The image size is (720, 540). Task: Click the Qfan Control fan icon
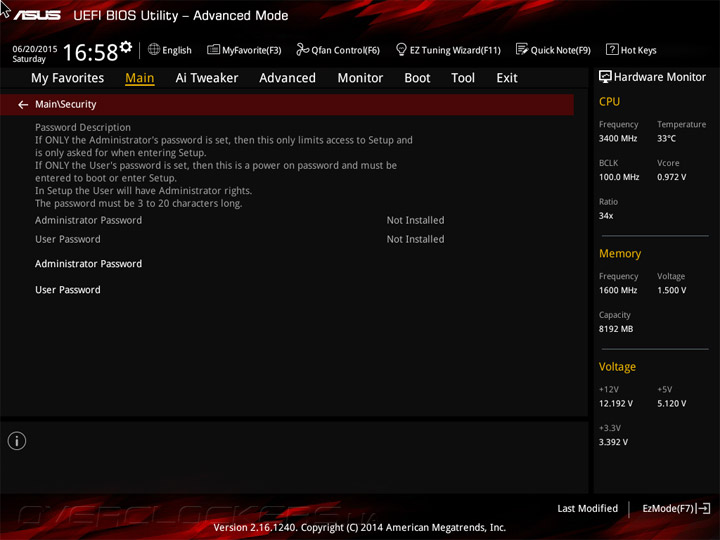(302, 49)
